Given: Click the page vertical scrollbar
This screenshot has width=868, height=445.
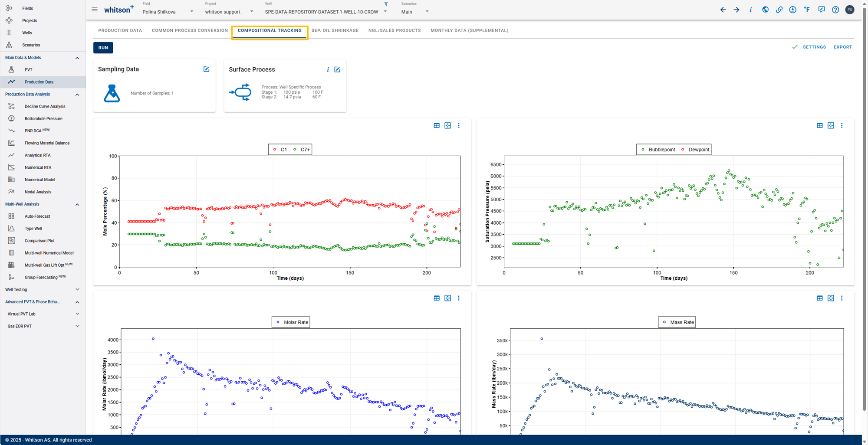Looking at the screenshot, I should click(864, 208).
